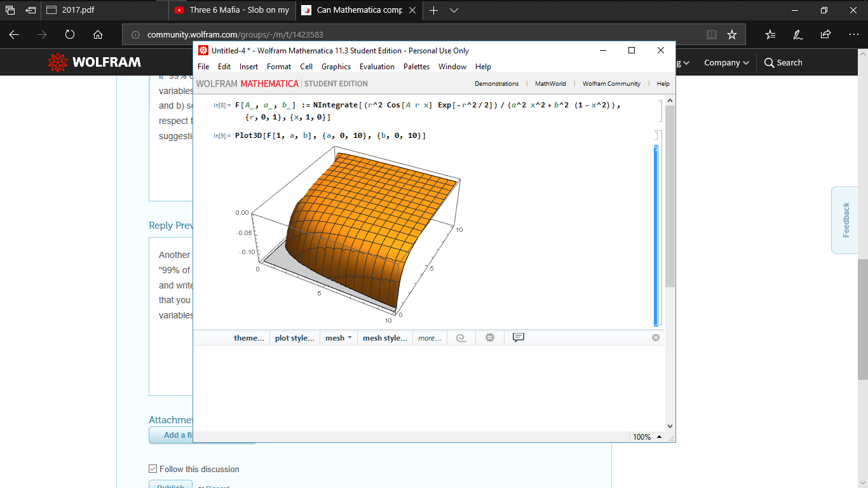The image size is (868, 488).
Task: Close the Can Mathematica comp tab
Action: (x=412, y=10)
